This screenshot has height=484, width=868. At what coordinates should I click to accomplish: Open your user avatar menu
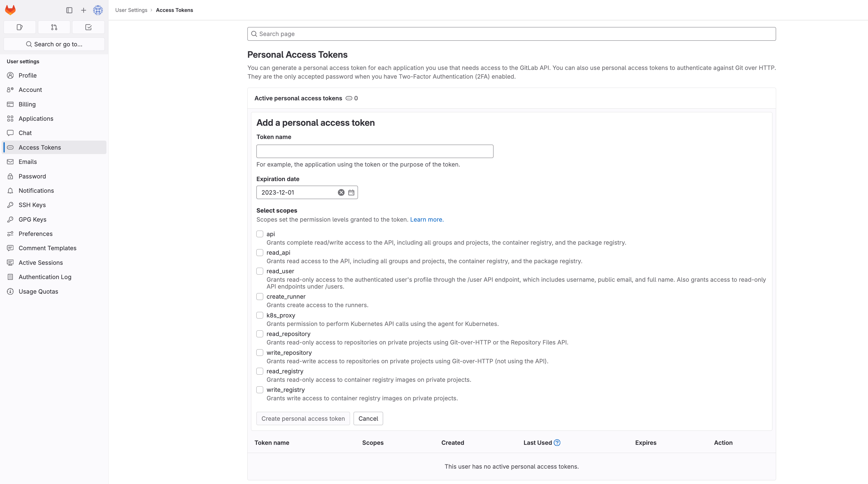click(98, 10)
